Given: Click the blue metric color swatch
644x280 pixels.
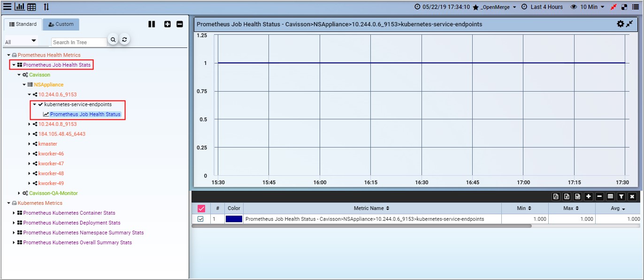Looking at the screenshot, I should (x=234, y=219).
